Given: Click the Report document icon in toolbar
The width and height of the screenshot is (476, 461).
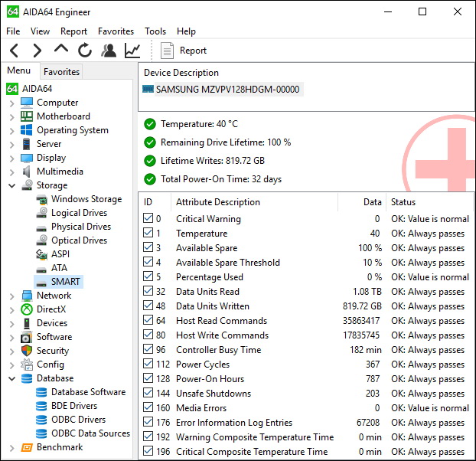Looking at the screenshot, I should (167, 51).
